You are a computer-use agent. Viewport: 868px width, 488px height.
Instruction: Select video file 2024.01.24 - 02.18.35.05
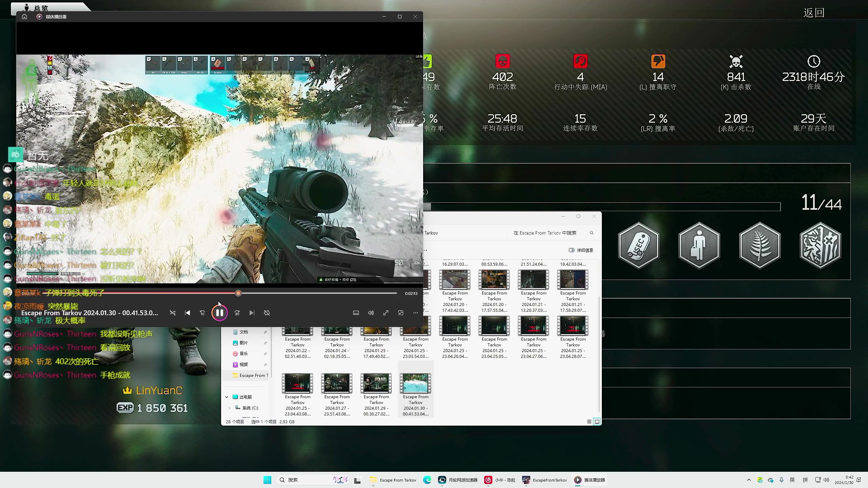337,343
